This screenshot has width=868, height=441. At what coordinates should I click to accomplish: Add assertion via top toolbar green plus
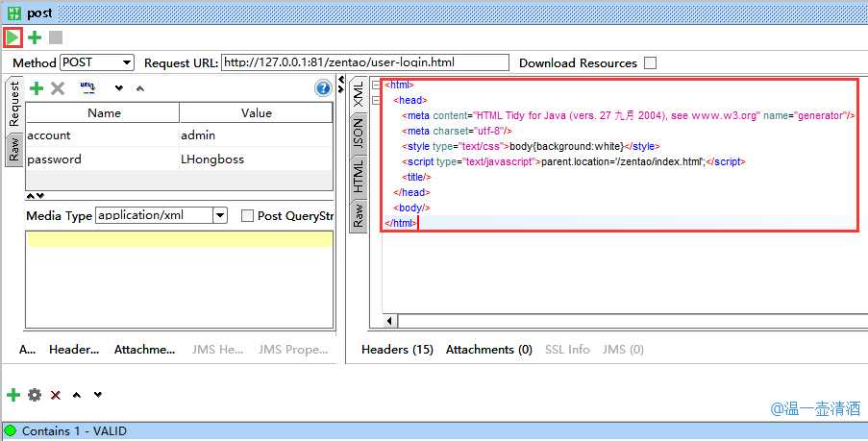click(35, 37)
